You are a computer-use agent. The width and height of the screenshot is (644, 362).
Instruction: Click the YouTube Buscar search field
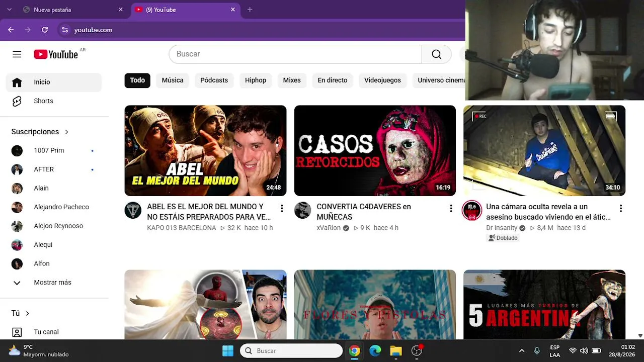pos(295,54)
